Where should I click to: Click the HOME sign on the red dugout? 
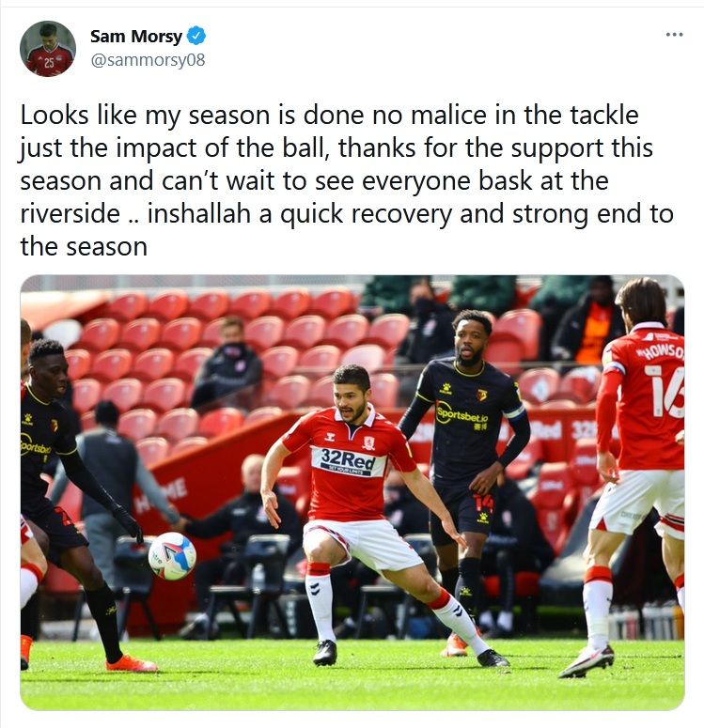[x=161, y=494]
